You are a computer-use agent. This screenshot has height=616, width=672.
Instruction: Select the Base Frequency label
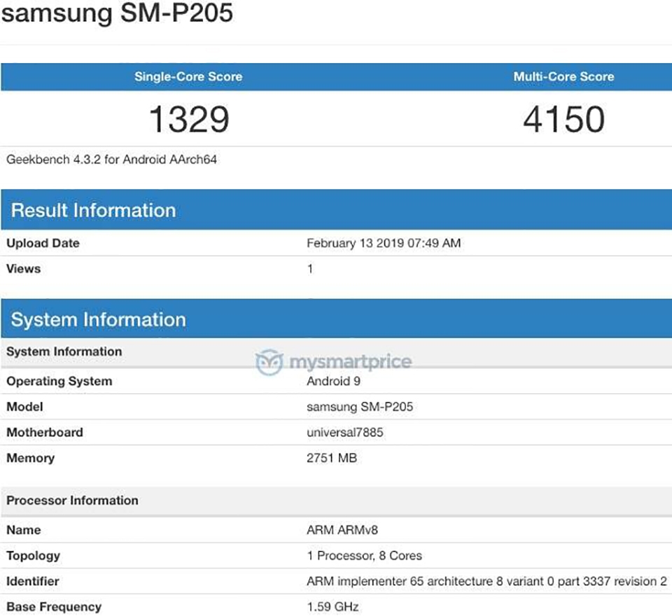coord(54,607)
